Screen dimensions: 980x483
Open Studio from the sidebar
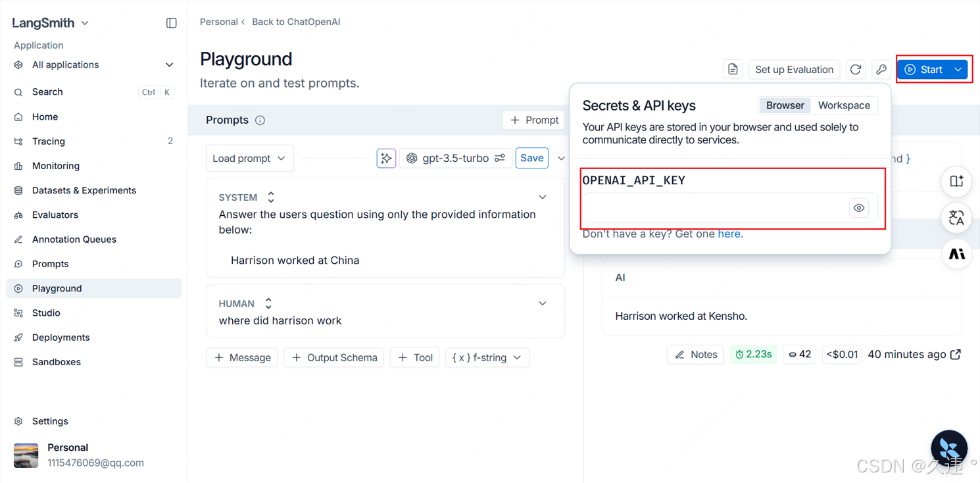93,313
